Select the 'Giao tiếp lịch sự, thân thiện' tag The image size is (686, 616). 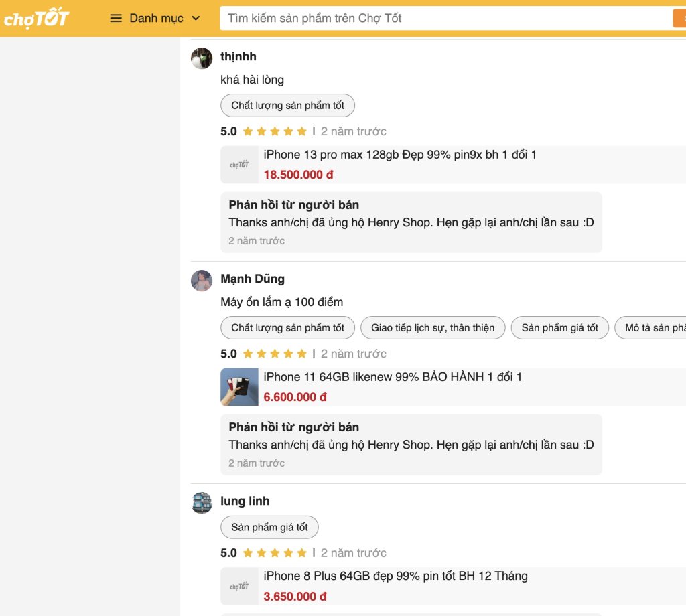click(x=433, y=328)
